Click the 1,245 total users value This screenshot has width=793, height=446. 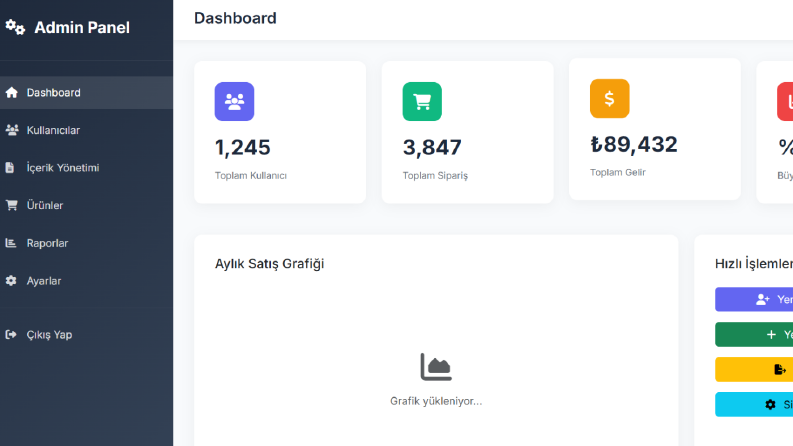(x=243, y=148)
